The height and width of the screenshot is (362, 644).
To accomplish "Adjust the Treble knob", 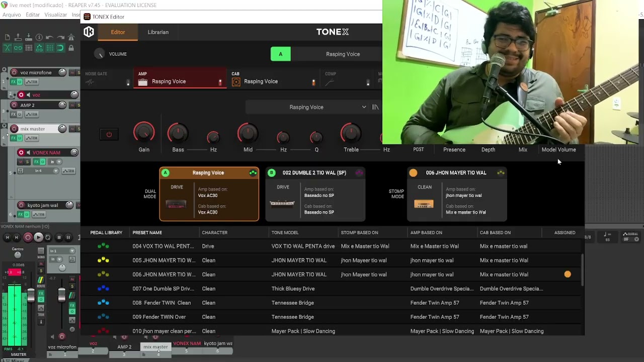I will (351, 133).
